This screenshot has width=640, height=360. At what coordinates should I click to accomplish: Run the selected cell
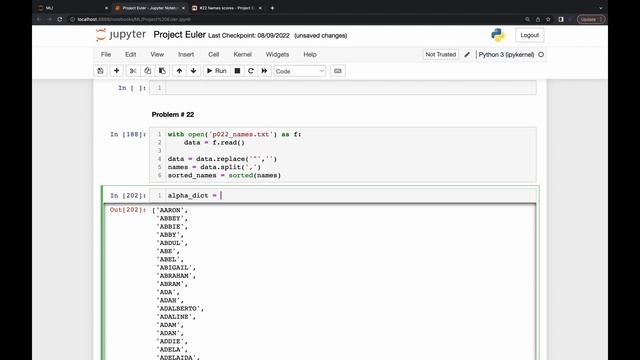coord(217,71)
